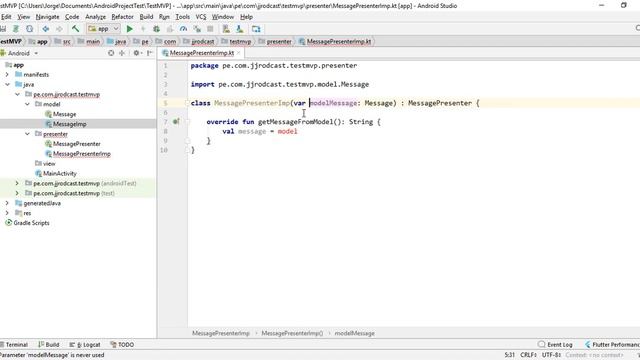Screen dimensions: 640x360
Task: Click the 5:31 cursor position status
Action: click(509, 355)
